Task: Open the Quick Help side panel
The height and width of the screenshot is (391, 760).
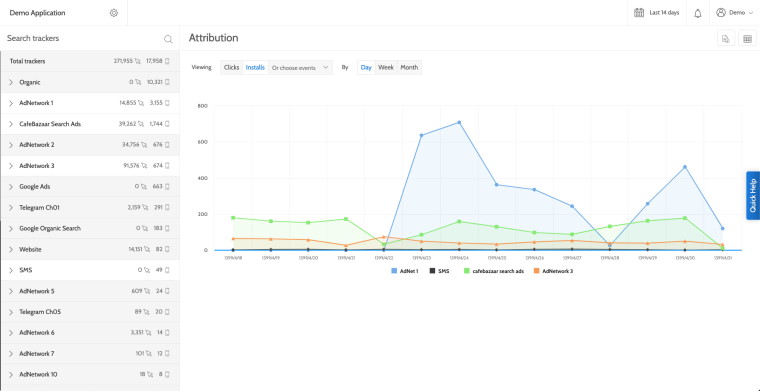Action: [753, 195]
